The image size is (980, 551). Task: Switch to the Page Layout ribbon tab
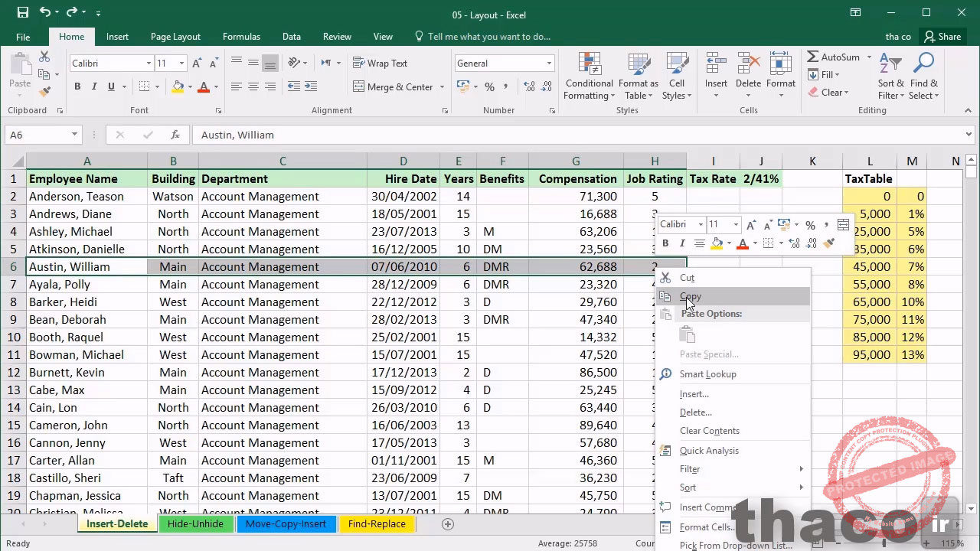[x=175, y=37]
